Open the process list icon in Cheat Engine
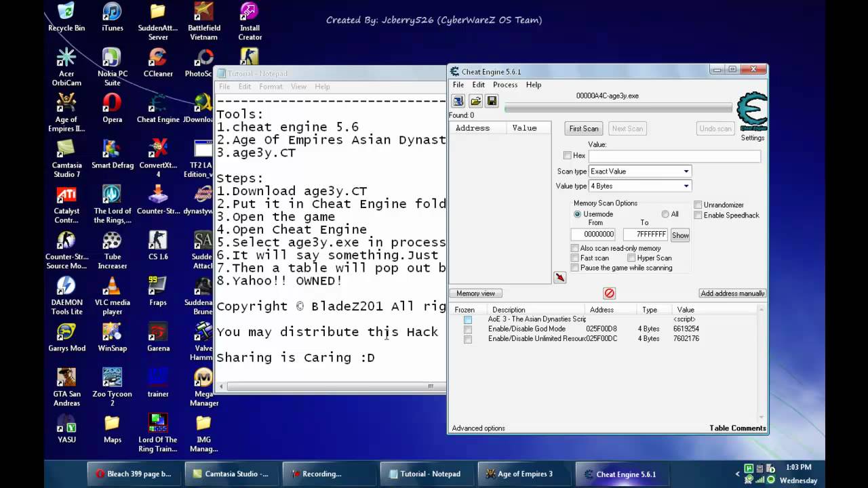 pyautogui.click(x=458, y=101)
